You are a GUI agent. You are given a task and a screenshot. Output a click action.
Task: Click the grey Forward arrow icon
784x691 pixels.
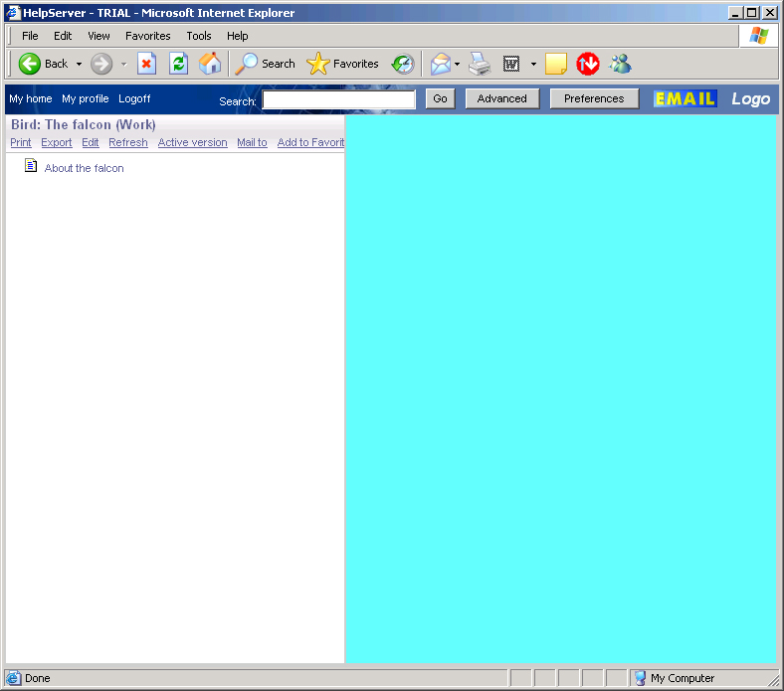click(x=101, y=64)
